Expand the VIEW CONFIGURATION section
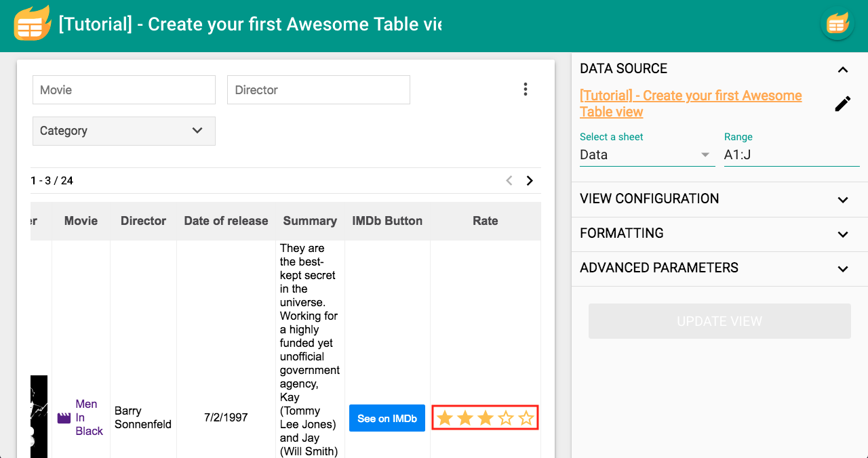The image size is (868, 458). [x=842, y=199]
